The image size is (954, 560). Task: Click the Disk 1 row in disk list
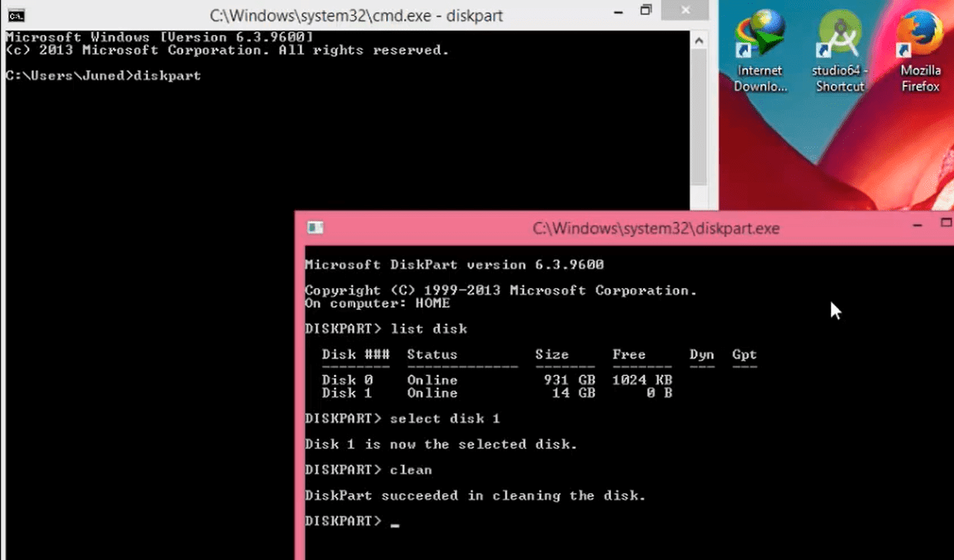point(497,393)
